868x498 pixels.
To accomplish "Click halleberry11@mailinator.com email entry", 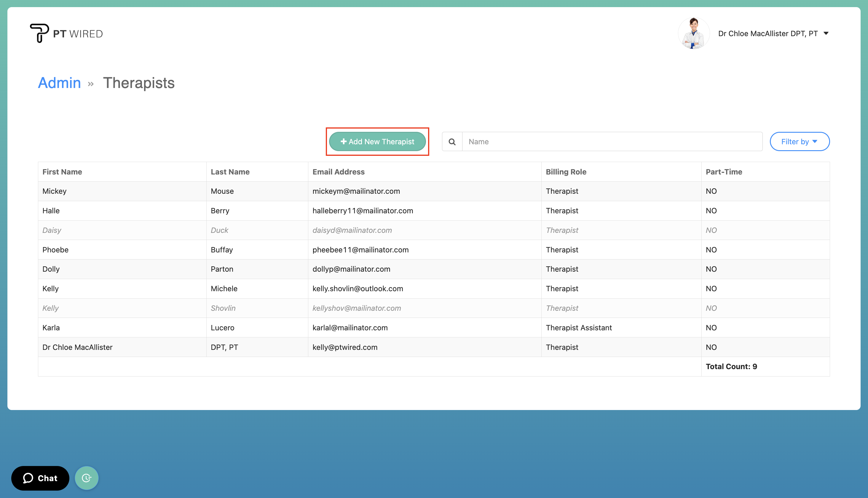I will [x=363, y=211].
